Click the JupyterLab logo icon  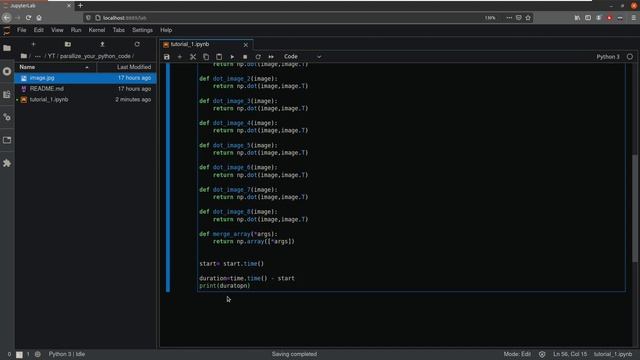click(7, 30)
